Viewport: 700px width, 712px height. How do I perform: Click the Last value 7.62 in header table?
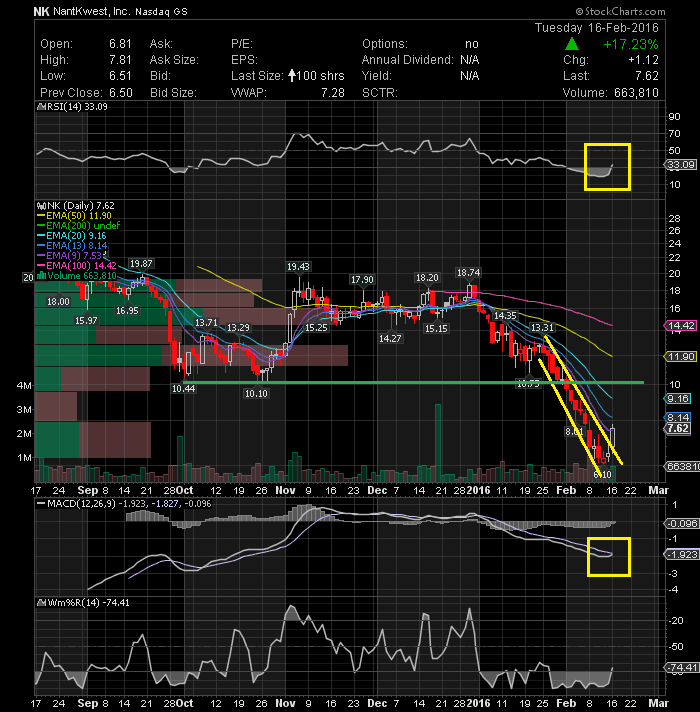[647, 75]
